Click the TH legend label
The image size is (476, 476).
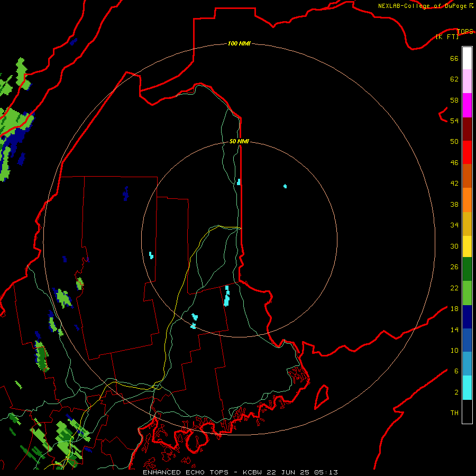pos(454,413)
